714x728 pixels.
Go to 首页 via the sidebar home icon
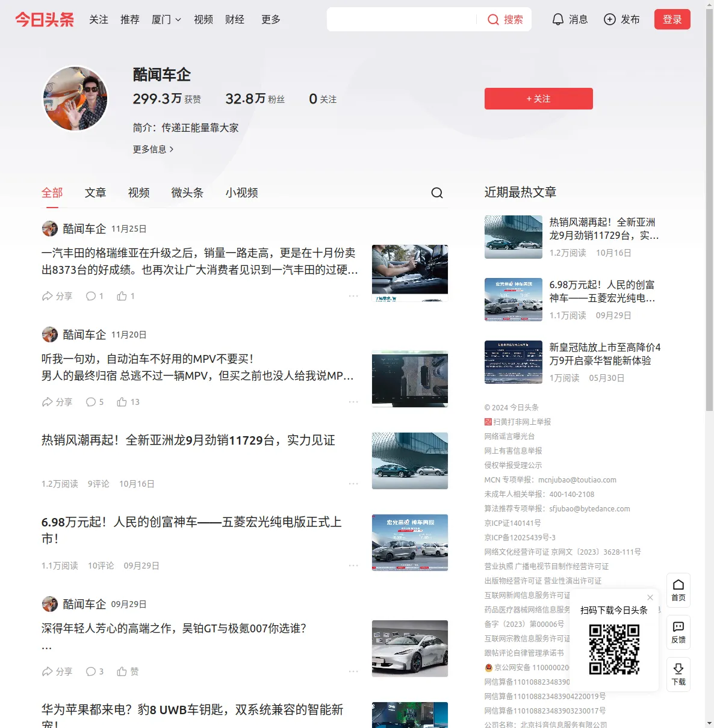(x=678, y=590)
